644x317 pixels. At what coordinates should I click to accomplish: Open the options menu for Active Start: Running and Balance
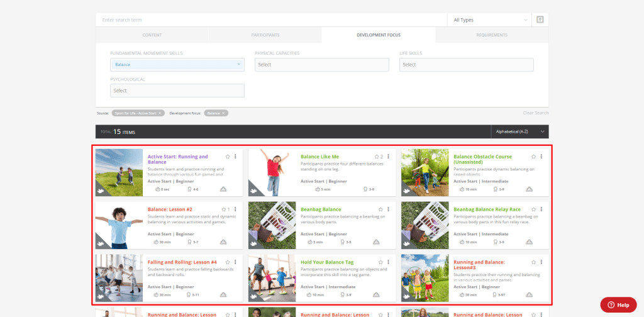pyautogui.click(x=235, y=157)
